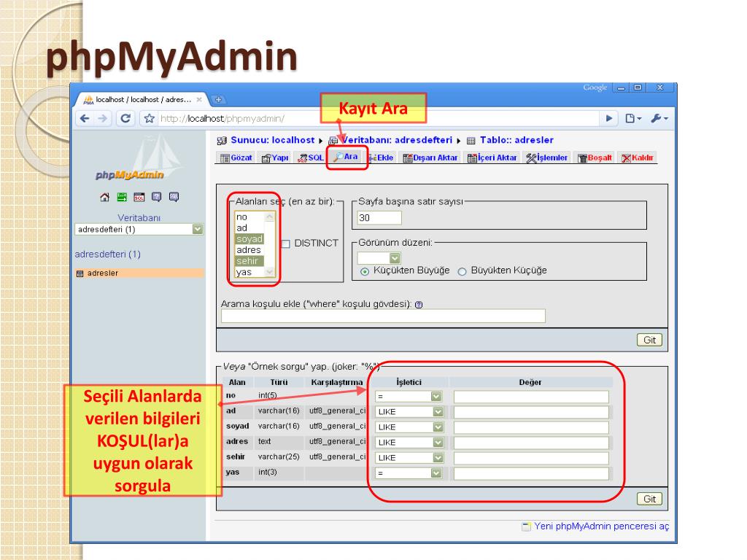Image resolution: width=747 pixels, height=560 pixels.
Task: Open the phpMyAdmin documentation icon in sidebar
Action: (156, 197)
